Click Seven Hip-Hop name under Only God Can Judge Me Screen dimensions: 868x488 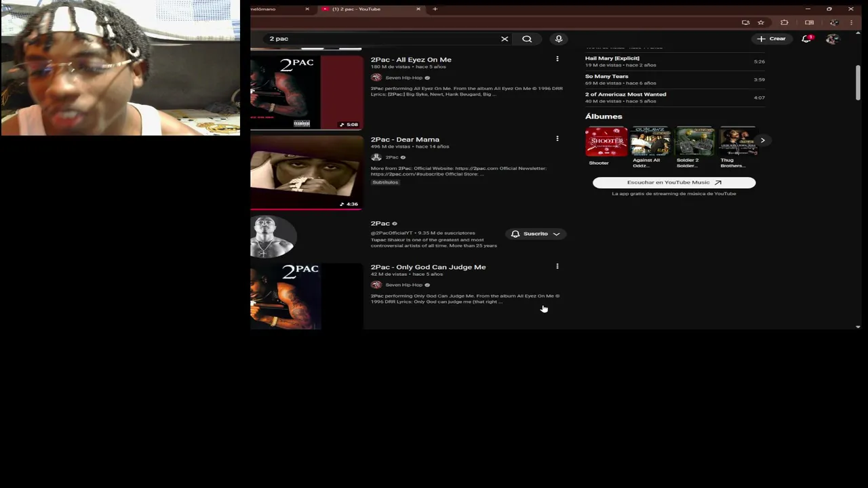(x=404, y=285)
